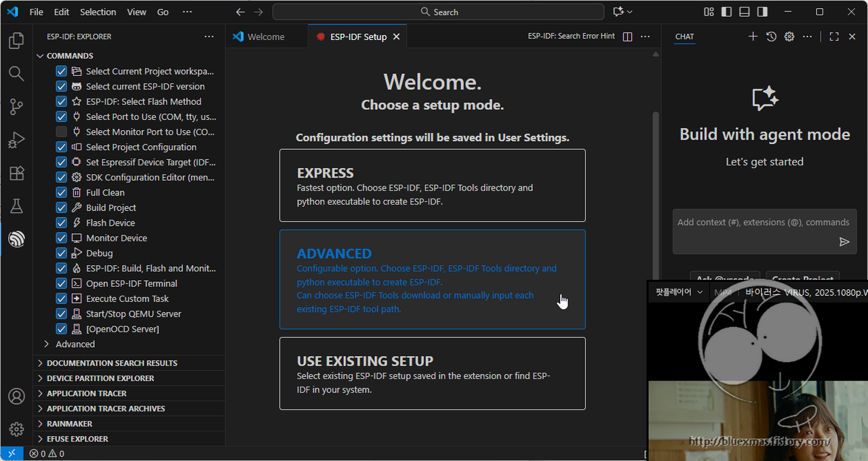Split the editor to the right
This screenshot has width=868, height=461.
627,37
